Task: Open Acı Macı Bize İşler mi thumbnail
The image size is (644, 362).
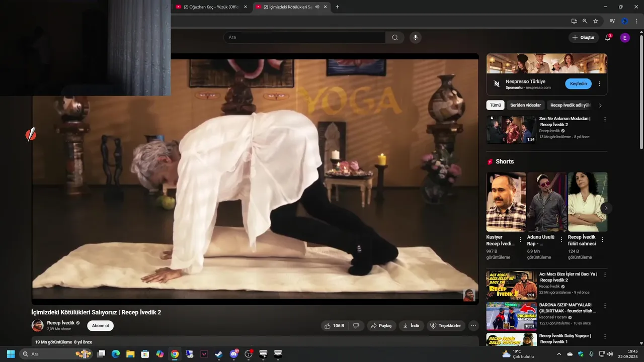Action: click(511, 285)
